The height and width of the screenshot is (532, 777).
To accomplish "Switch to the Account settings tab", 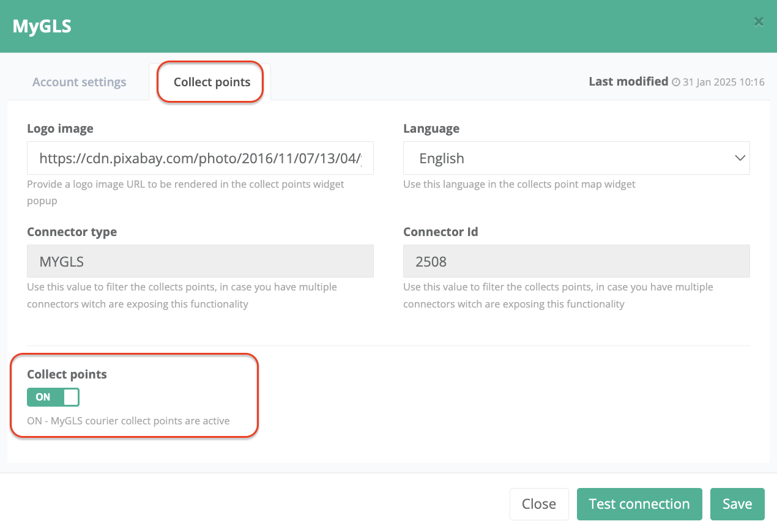I will (79, 82).
